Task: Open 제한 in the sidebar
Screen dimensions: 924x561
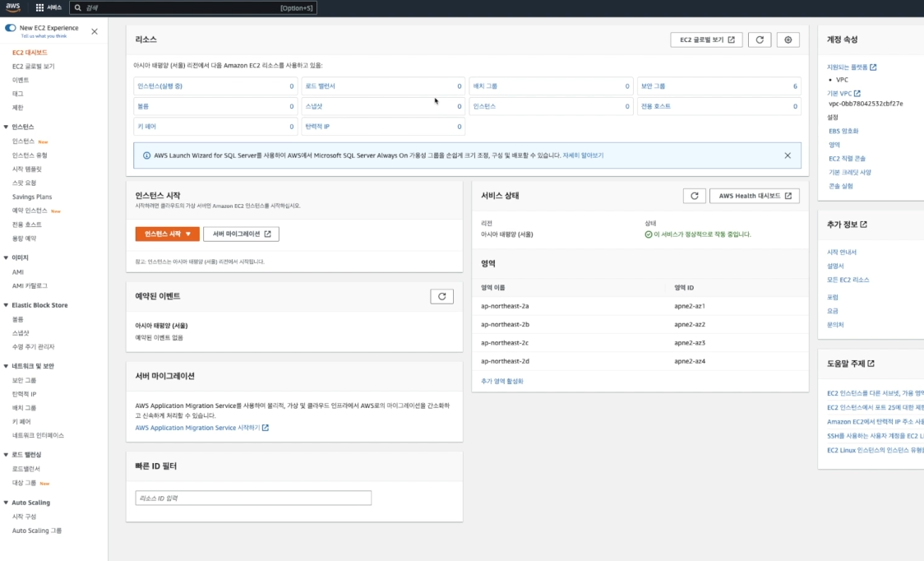Action: tap(18, 108)
